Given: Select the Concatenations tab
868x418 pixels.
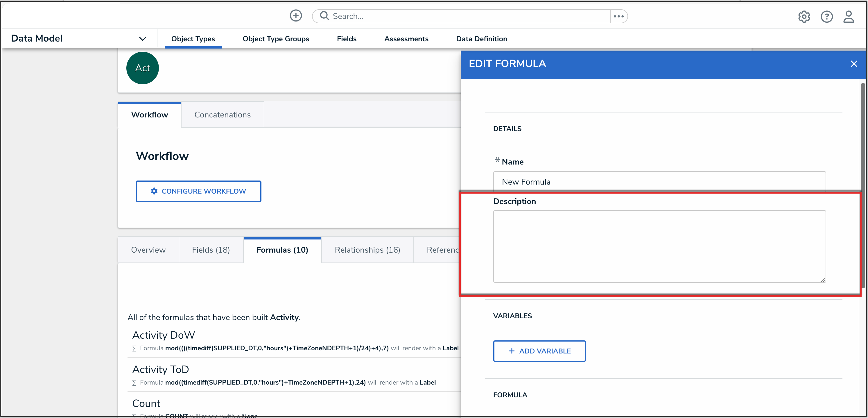Looking at the screenshot, I should point(223,115).
